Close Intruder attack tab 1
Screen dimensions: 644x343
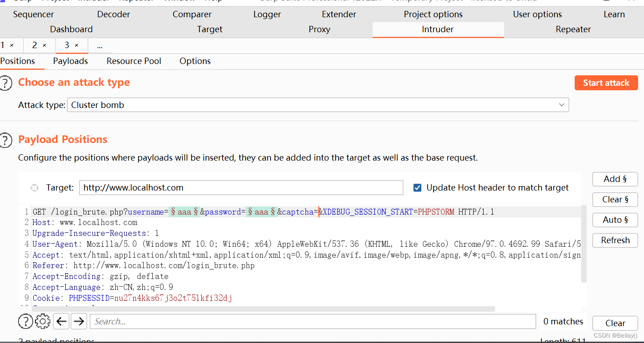click(12, 45)
